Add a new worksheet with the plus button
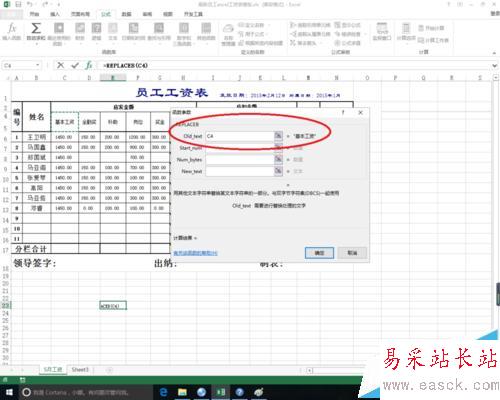This screenshot has width=500, height=400. click(109, 370)
